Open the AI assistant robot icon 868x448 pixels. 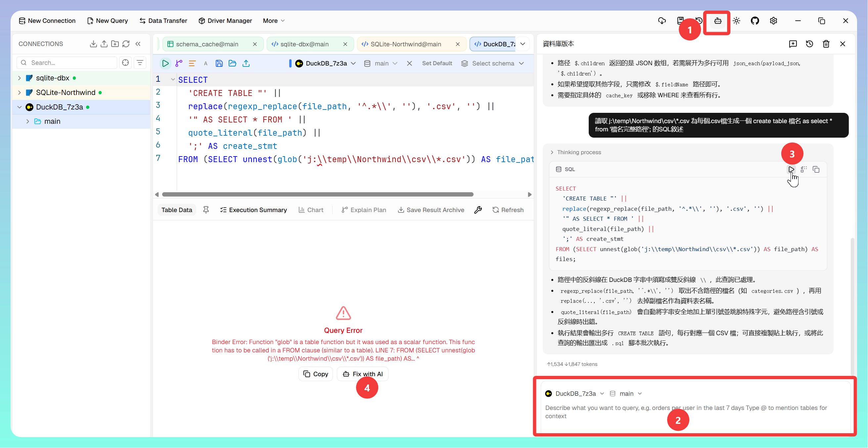point(718,21)
